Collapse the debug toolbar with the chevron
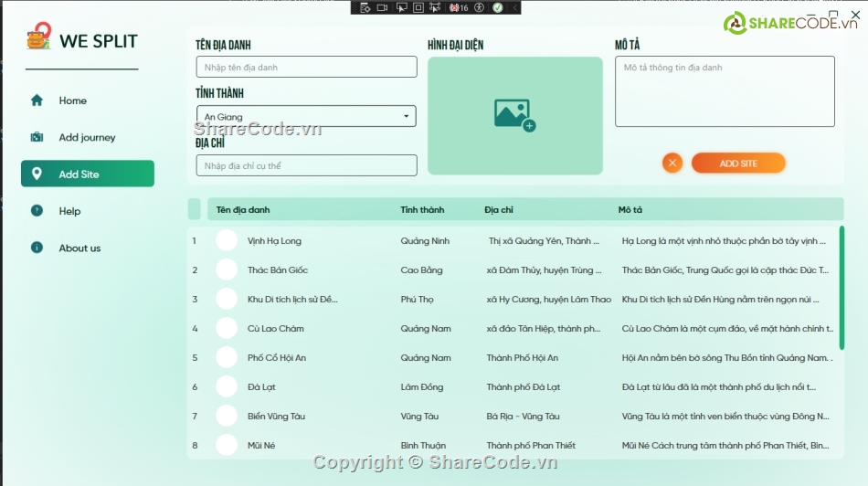 point(513,7)
